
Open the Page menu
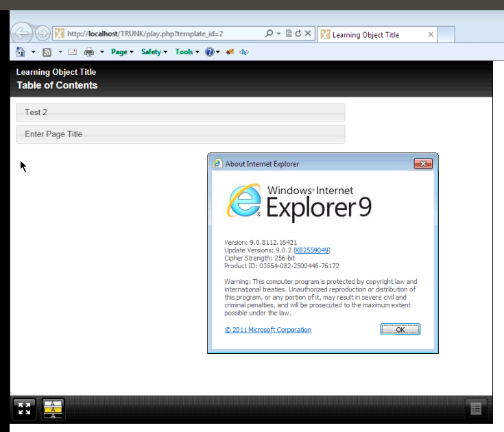coord(122,51)
